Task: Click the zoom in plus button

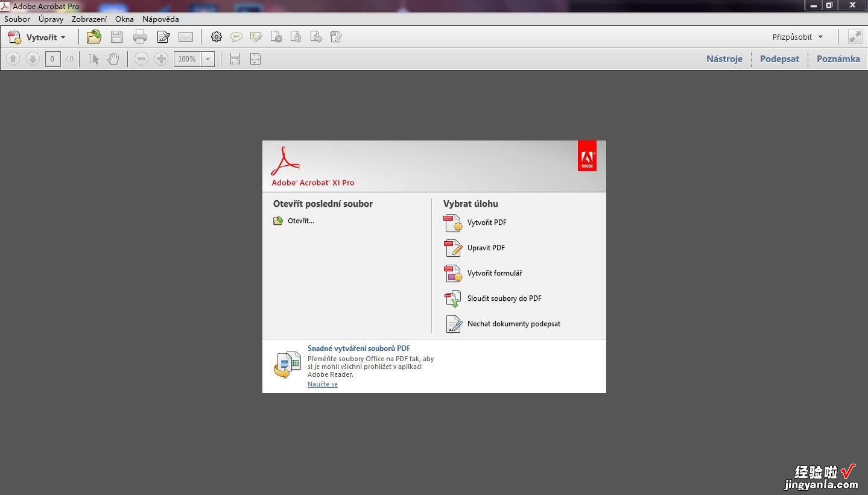Action: point(161,59)
